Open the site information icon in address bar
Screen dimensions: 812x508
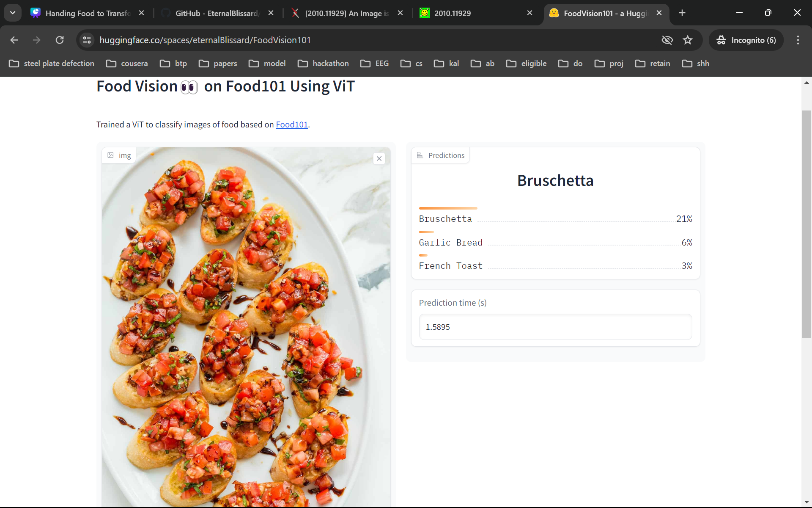point(87,40)
